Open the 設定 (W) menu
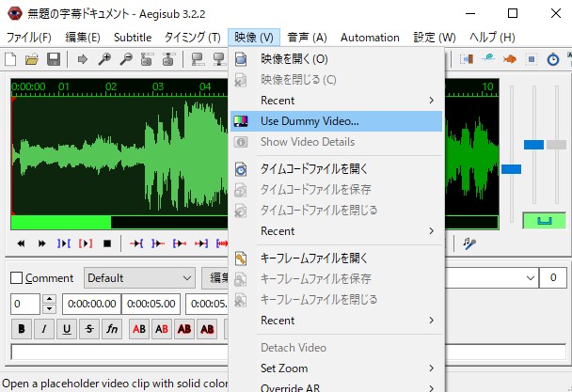 coord(435,38)
